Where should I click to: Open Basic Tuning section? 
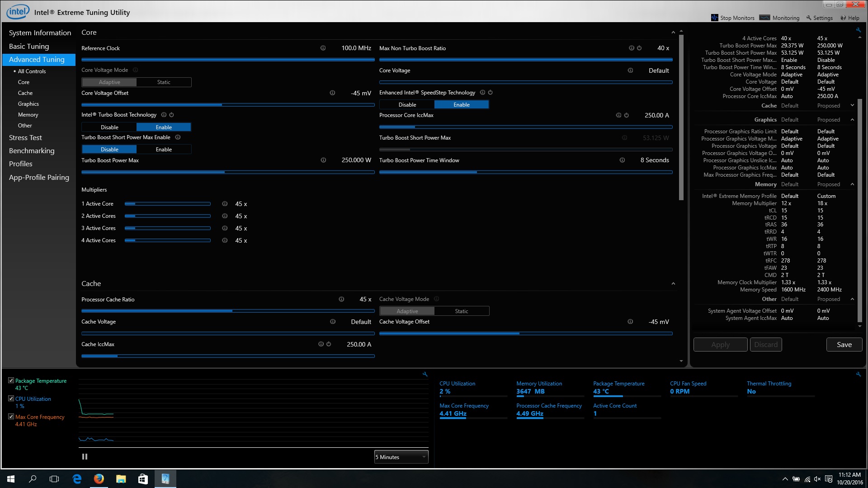click(x=29, y=47)
